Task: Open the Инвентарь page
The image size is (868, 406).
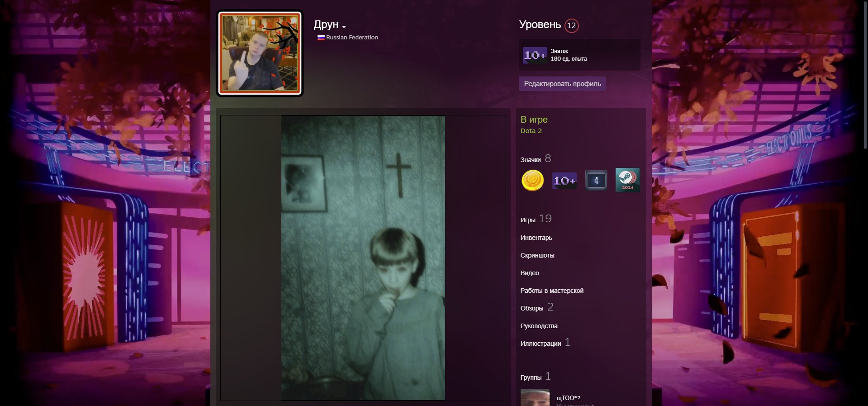Action: (536, 238)
